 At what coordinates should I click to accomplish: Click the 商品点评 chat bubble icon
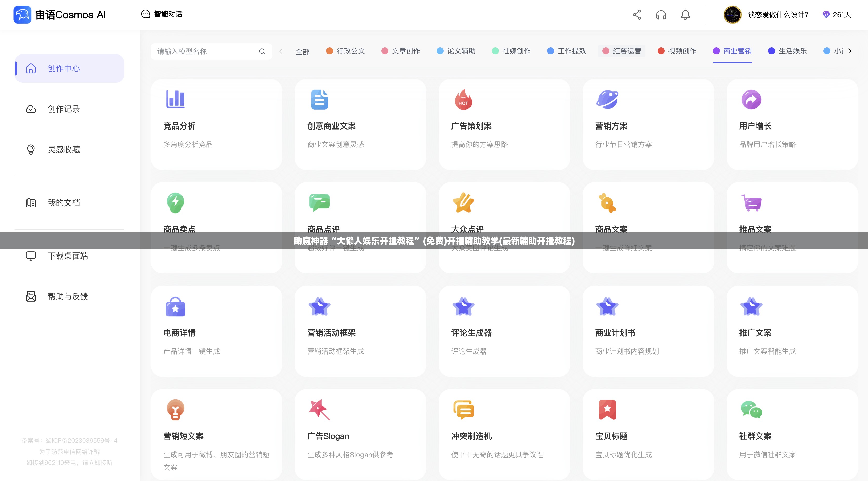(x=319, y=203)
